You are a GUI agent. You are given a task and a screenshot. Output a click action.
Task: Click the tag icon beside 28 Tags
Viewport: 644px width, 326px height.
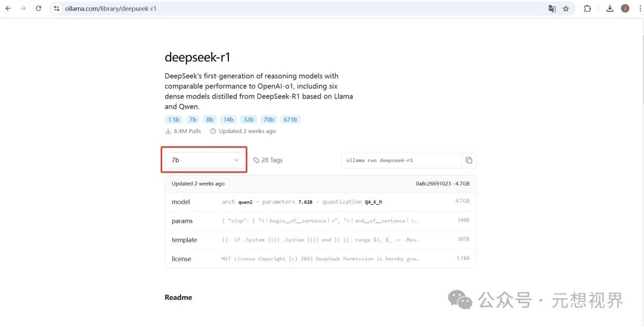pos(256,161)
